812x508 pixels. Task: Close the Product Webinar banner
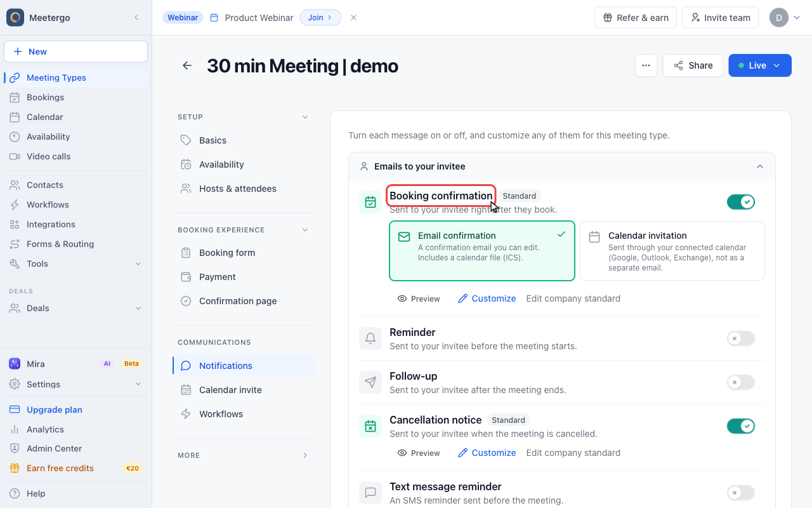pyautogui.click(x=354, y=18)
